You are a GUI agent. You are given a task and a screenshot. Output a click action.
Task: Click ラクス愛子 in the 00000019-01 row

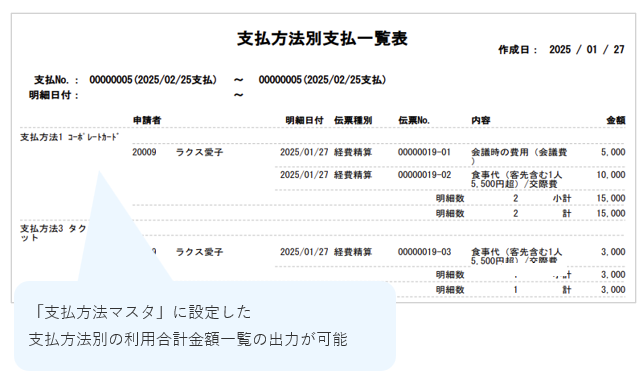pos(199,152)
